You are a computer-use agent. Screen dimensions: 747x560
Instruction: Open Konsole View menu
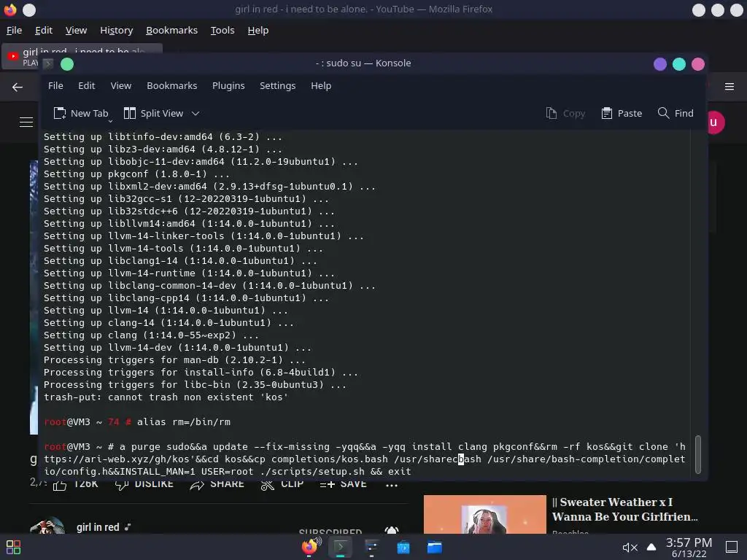click(120, 86)
